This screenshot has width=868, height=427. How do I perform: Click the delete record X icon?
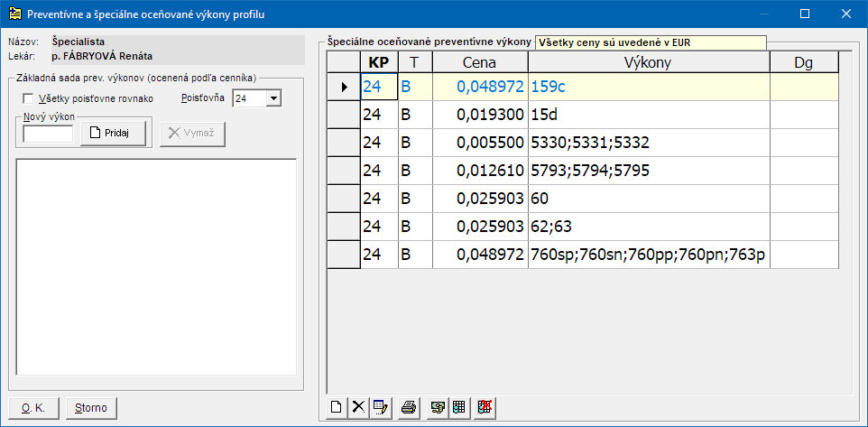point(358,408)
